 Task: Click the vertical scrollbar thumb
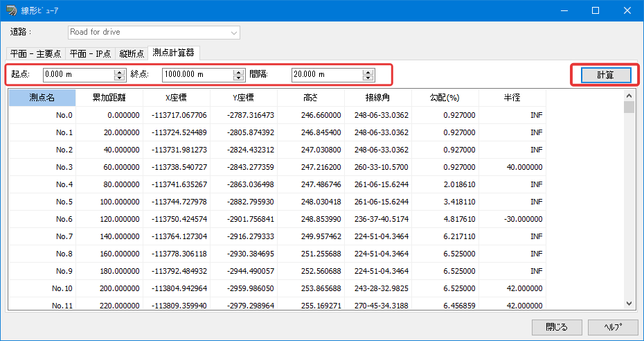click(629, 107)
